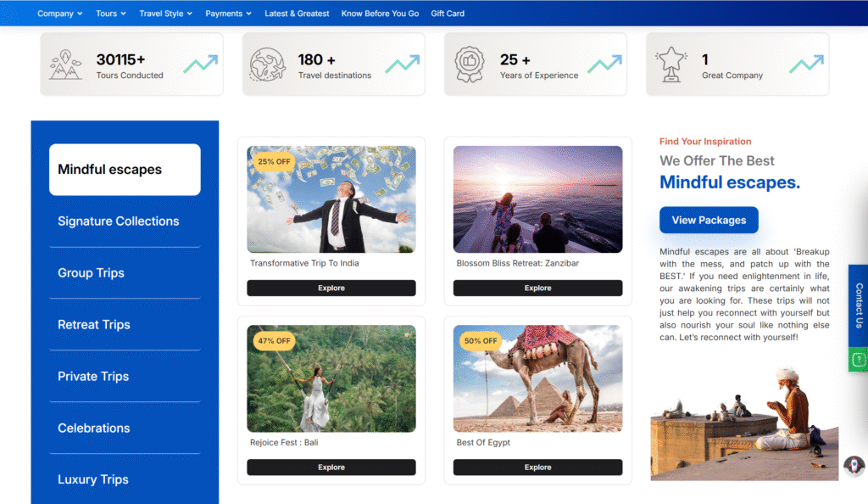Viewport: 868px width, 504px height.
Task: Open the Payments dropdown menu
Action: 229,14
